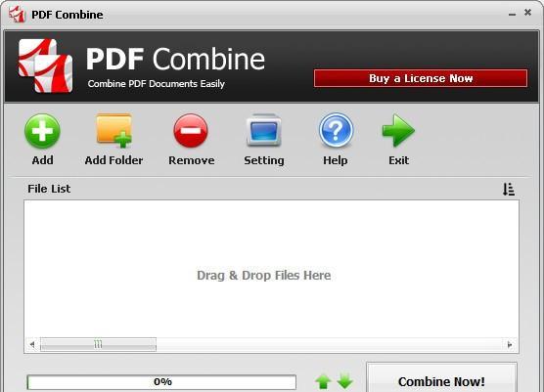
Task: Open the Add Folder icon
Action: (114, 130)
